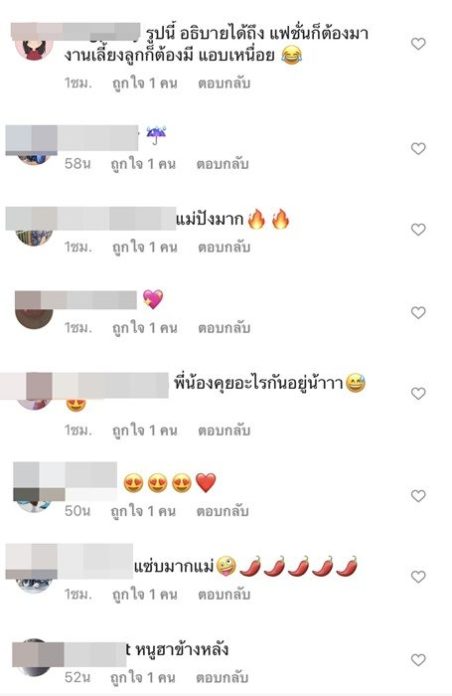Heart the 'แซ่บมากแม่' chili peppers comment
The width and height of the screenshot is (452, 696).
pos(418,577)
